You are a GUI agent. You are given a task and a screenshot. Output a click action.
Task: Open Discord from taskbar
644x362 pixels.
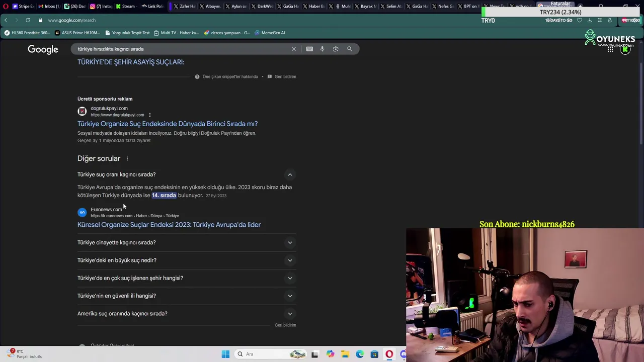click(x=403, y=354)
